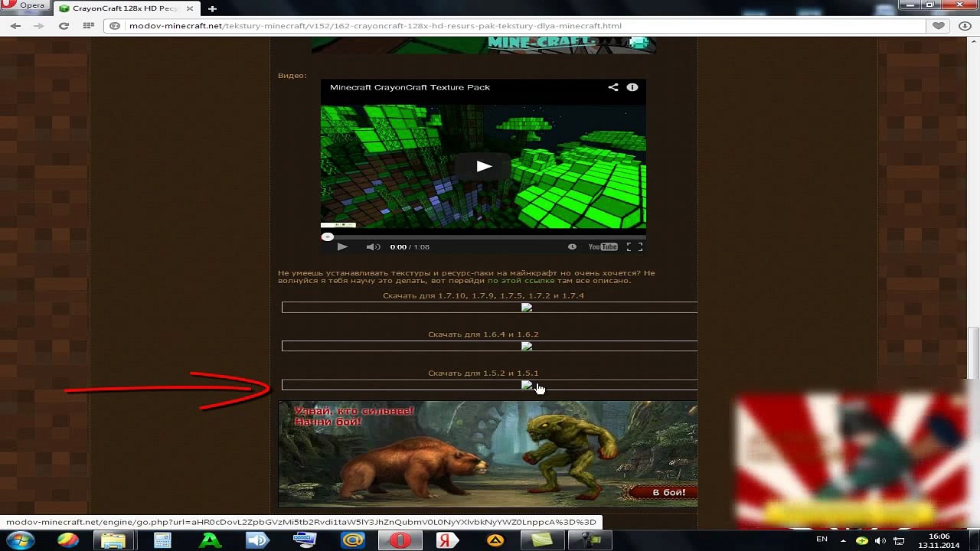Screen dimensions: 980x551
Task: Click 'Скачать для 1.6.4 и 1.6.2' text
Action: click(x=483, y=334)
